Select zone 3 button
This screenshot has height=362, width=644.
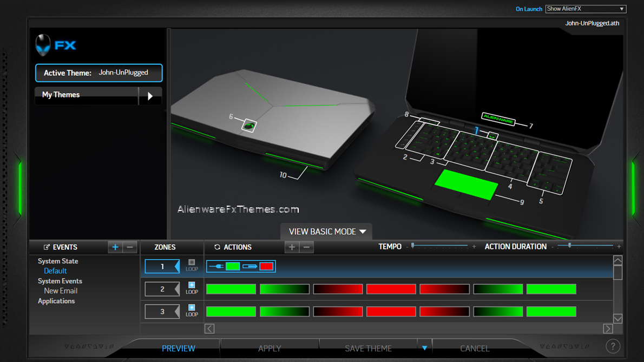[x=162, y=312]
